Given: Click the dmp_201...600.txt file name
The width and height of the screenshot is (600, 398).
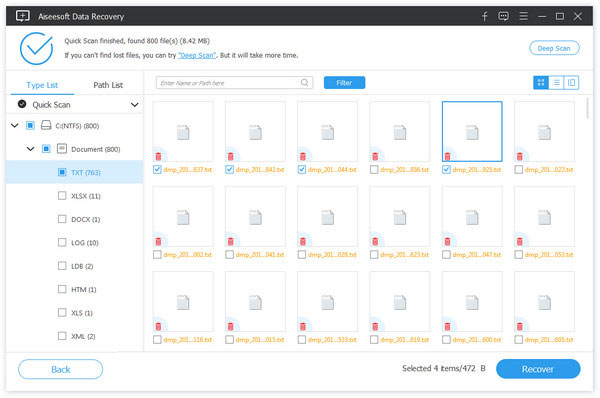Looking at the screenshot, I should (x=477, y=340).
